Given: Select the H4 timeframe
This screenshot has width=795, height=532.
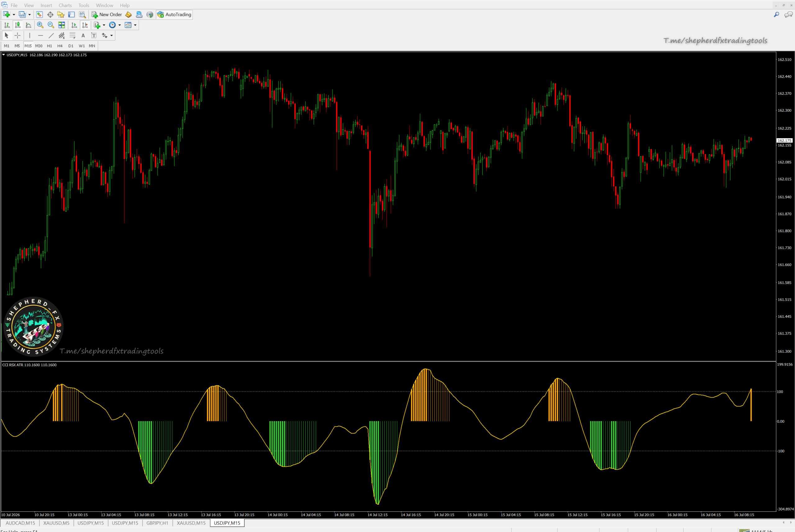Looking at the screenshot, I should (x=60, y=46).
